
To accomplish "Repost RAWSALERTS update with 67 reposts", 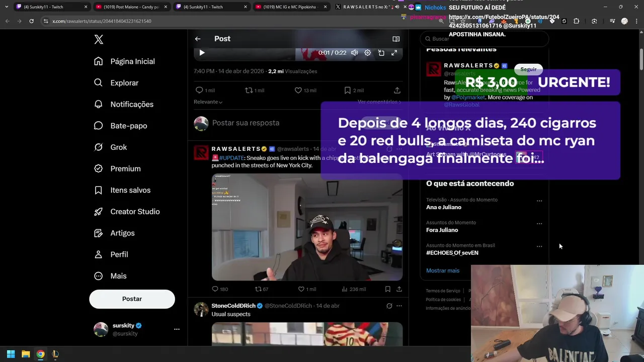I will (x=262, y=289).
